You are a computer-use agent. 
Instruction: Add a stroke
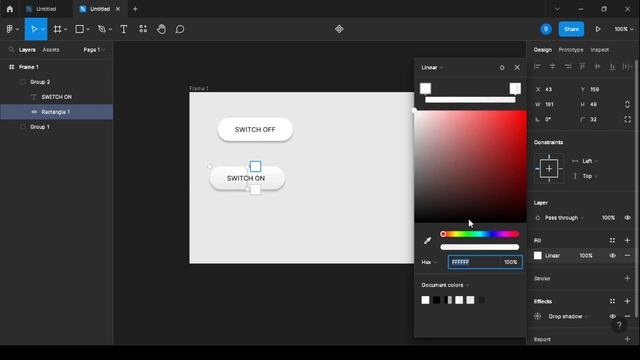627,278
